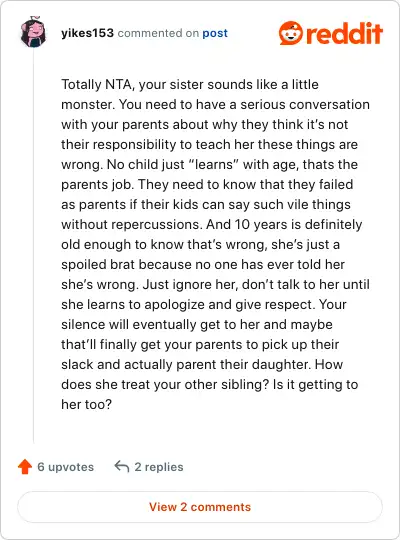
Task: Click the closing words "her too?" in the comment
Action: pyautogui.click(x=86, y=404)
